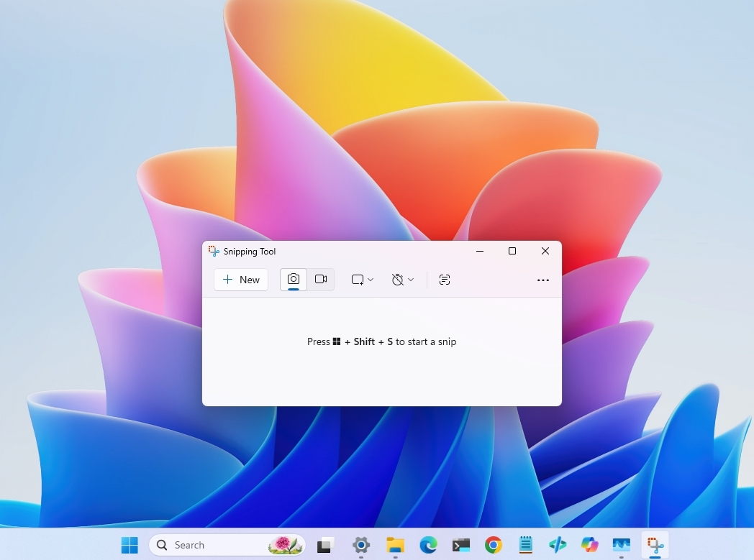Open the Terminal icon in the taskbar
The height and width of the screenshot is (560, 754).
click(x=460, y=545)
